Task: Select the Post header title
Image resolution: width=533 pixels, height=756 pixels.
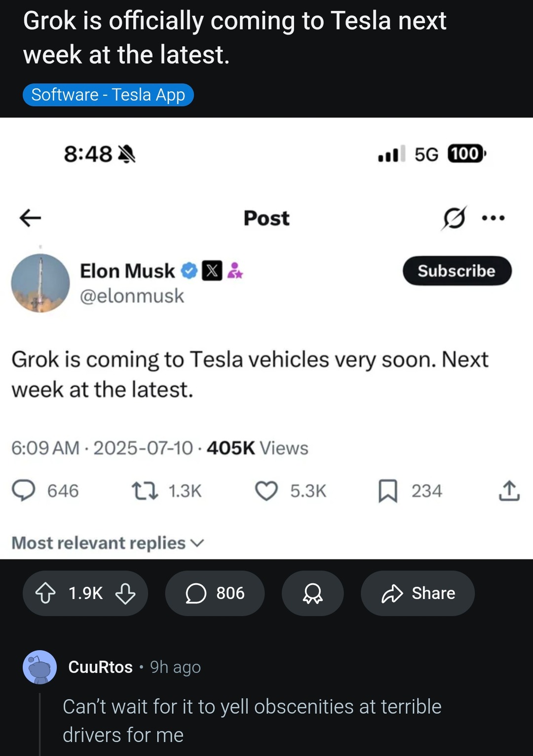Action: click(266, 219)
